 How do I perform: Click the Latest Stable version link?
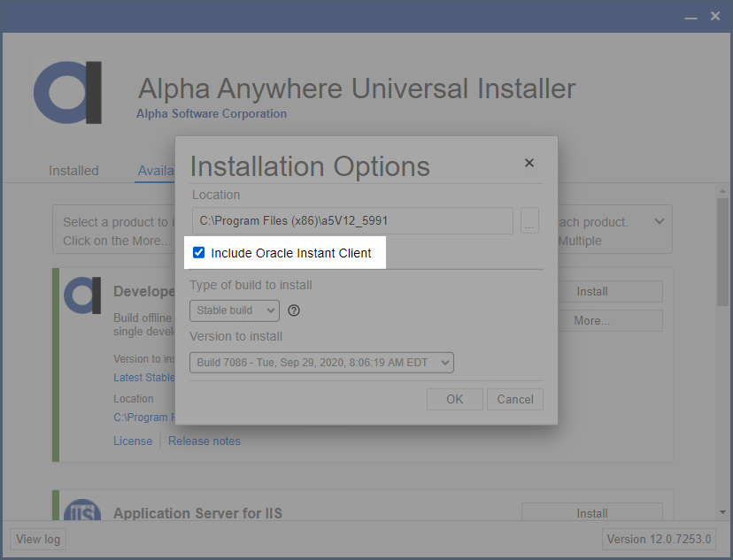tap(144, 378)
